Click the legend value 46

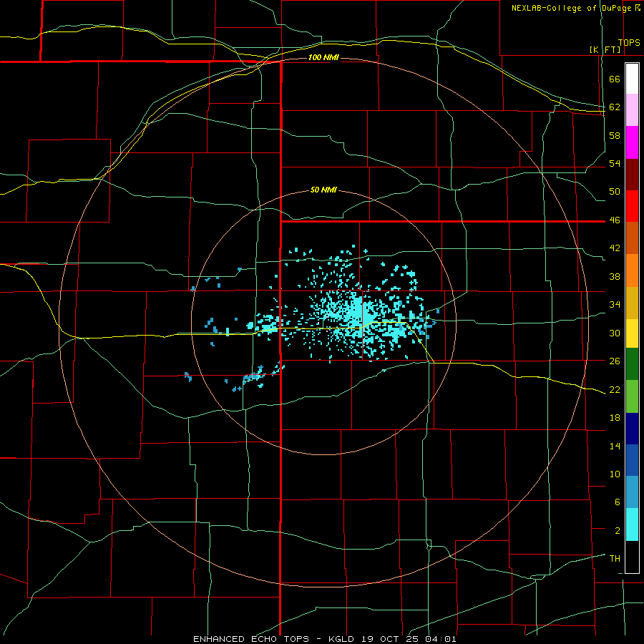coord(615,220)
